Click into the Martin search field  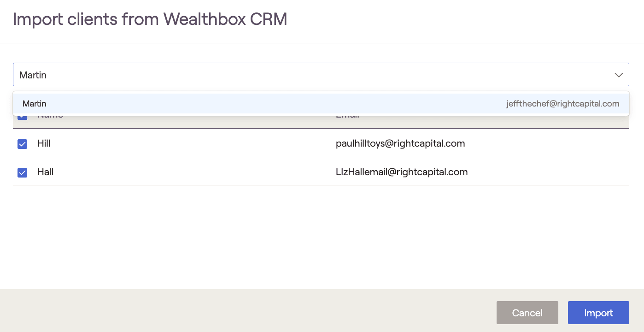click(x=276, y=75)
